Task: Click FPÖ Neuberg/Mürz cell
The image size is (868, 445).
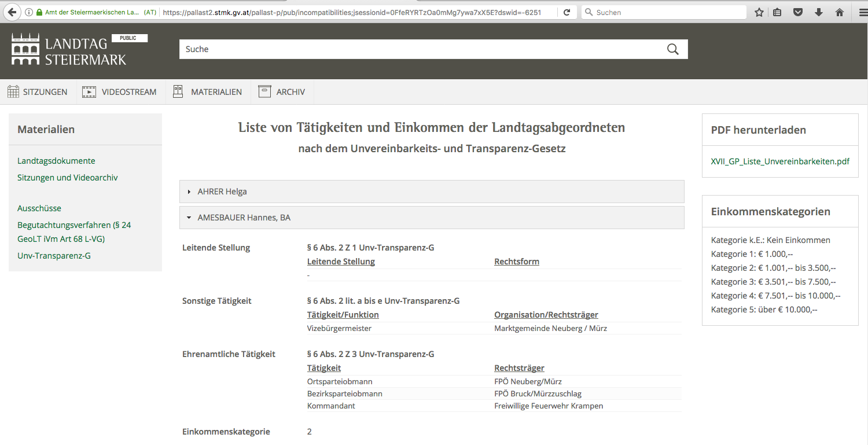Action: 528,381
